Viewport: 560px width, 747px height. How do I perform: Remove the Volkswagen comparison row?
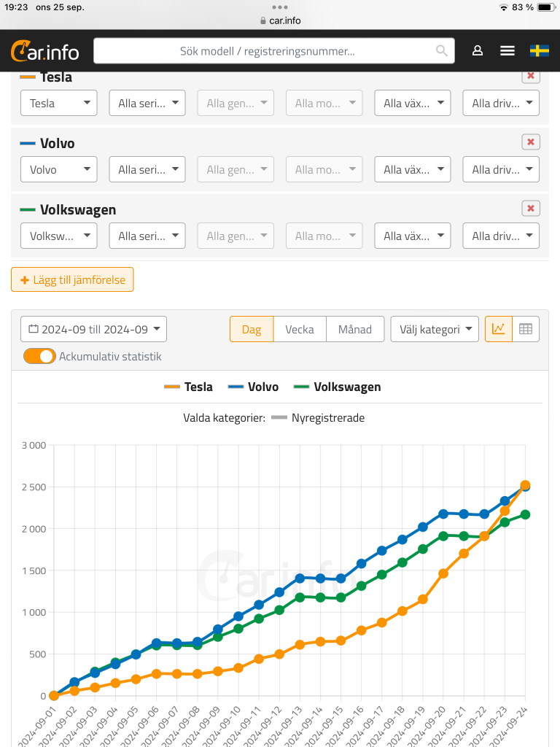pos(531,209)
